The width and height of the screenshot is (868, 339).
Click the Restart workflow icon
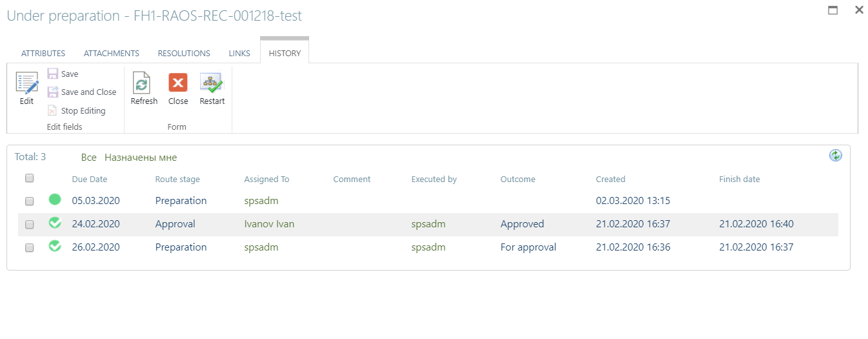coord(211,83)
